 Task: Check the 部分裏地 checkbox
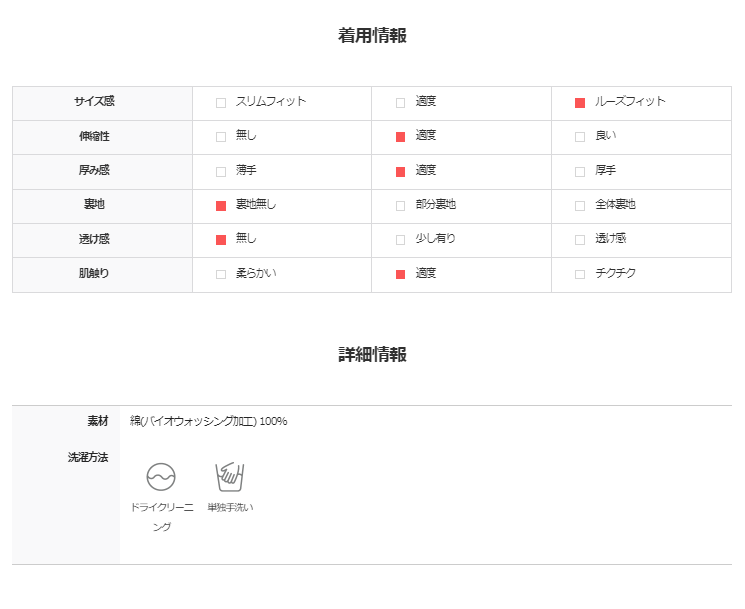tap(401, 206)
